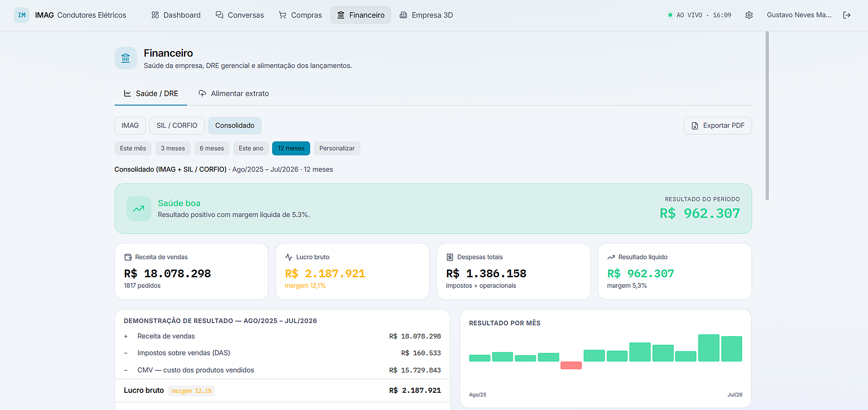
Task: Select the SIL / CORFIO filter
Action: point(177,125)
